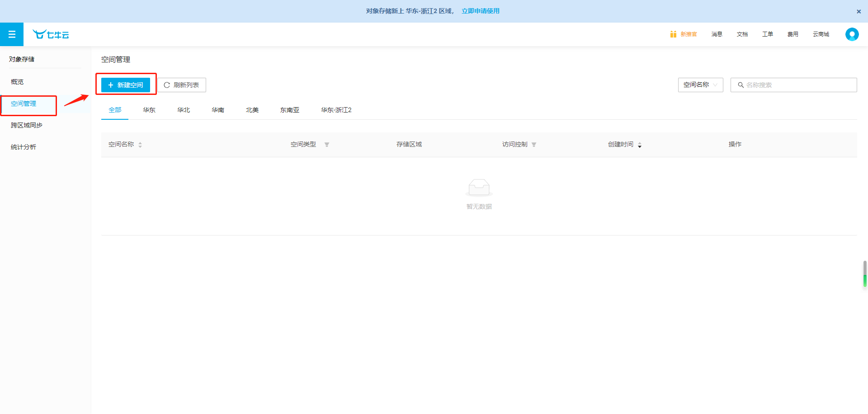Sort by 空间名称 column arrows
The width and height of the screenshot is (868, 414).
pos(140,145)
